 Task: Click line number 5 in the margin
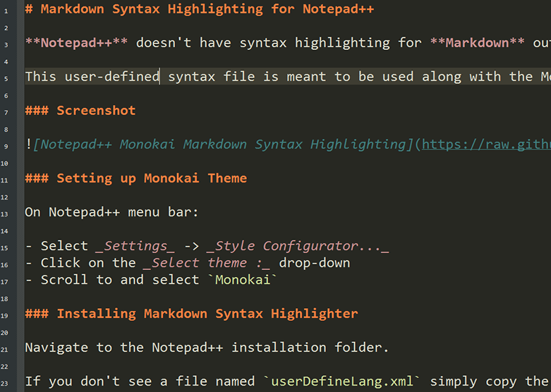pyautogui.click(x=6, y=79)
